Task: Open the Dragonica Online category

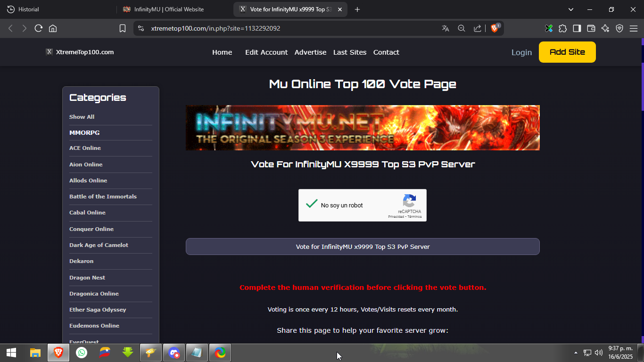Action: pos(94,294)
